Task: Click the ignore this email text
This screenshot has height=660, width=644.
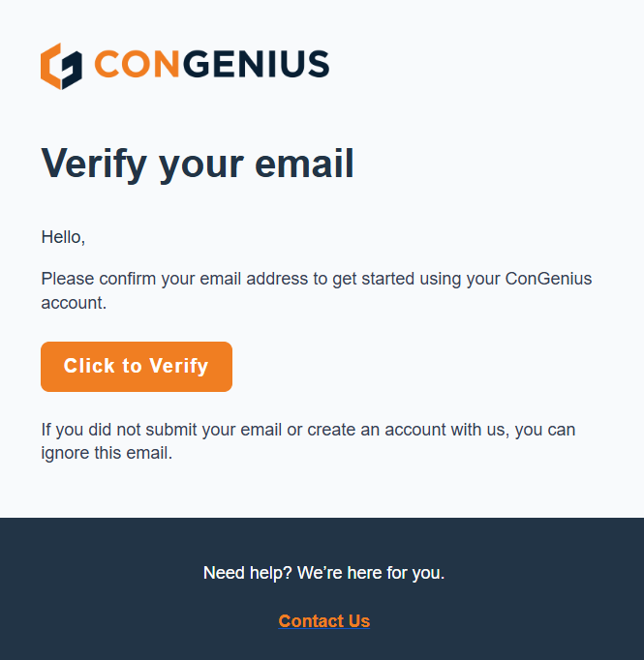Action: (107, 453)
